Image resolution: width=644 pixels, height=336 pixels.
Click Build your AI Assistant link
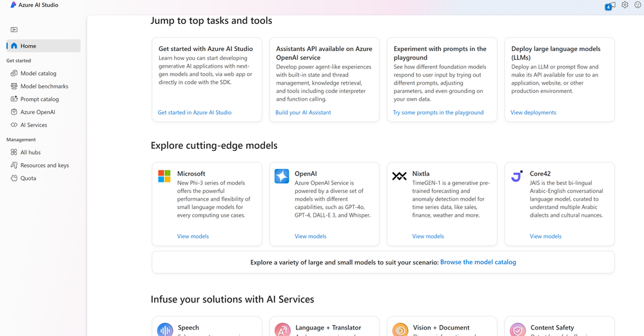coord(303,112)
